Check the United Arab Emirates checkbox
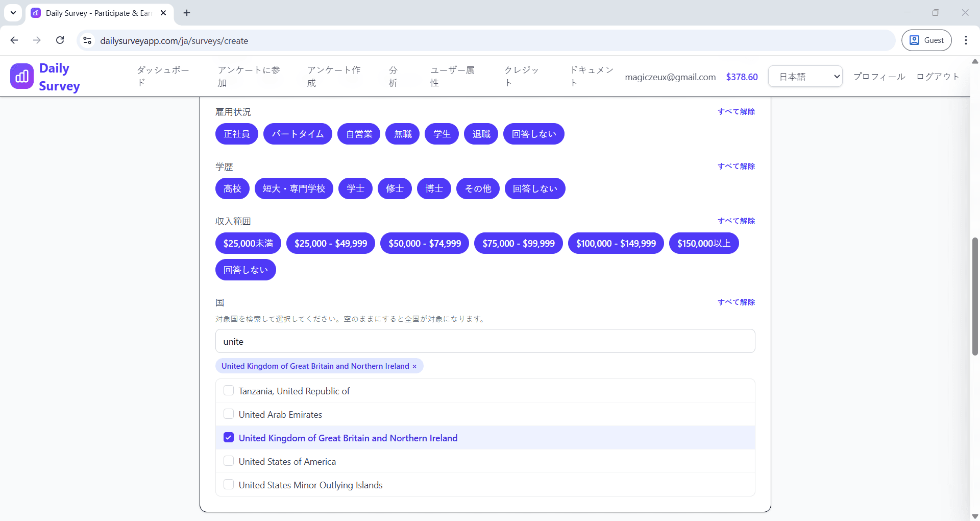 tap(229, 414)
